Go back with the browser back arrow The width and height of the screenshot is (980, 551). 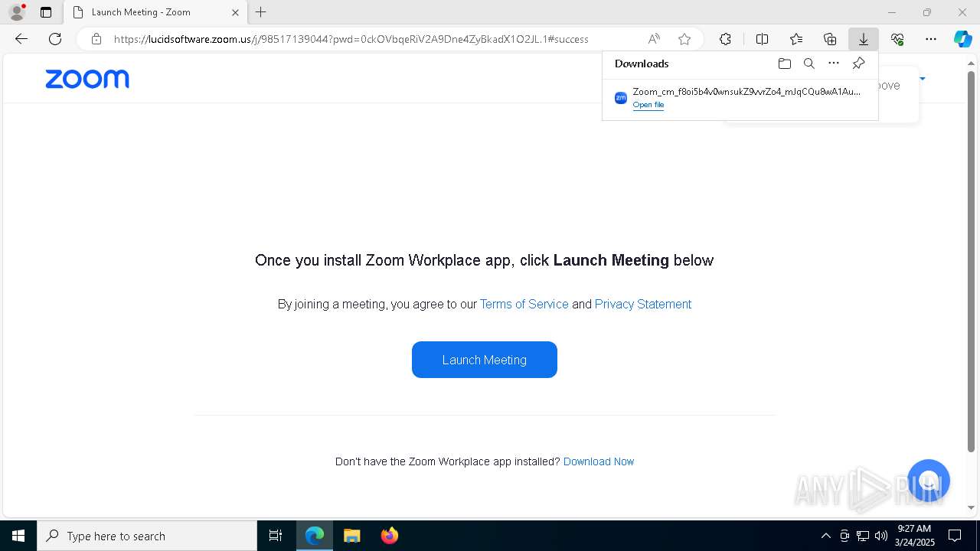tap(21, 39)
